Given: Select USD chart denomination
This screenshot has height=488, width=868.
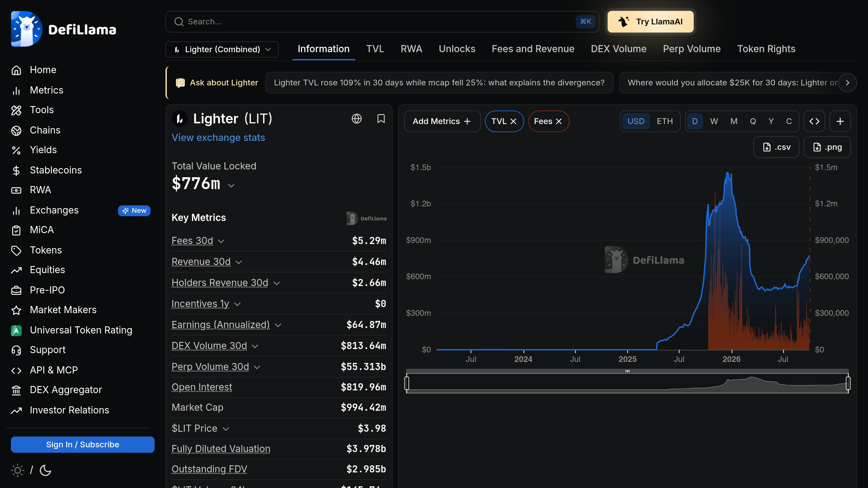Looking at the screenshot, I should coord(636,121).
